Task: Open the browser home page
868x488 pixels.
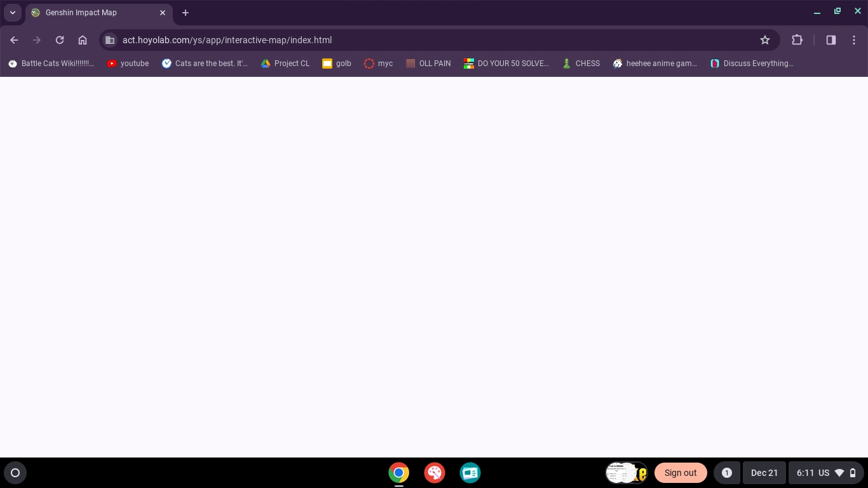Action: (83, 40)
